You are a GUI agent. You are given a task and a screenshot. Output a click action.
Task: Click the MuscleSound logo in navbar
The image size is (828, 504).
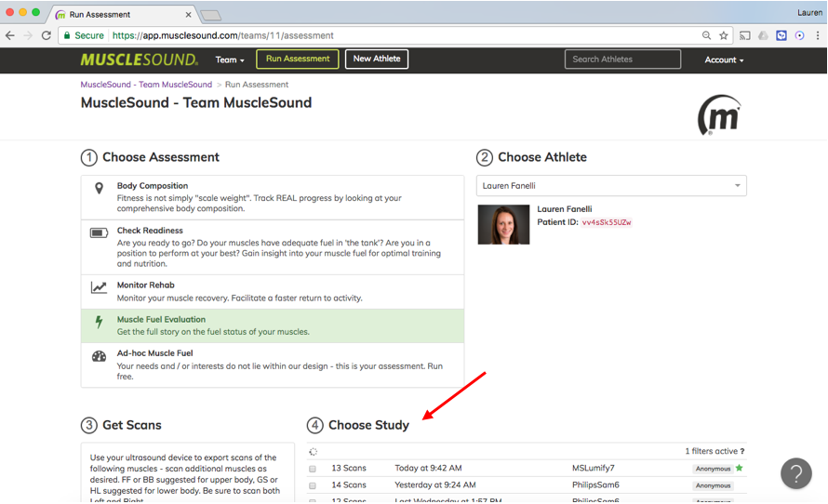click(140, 60)
